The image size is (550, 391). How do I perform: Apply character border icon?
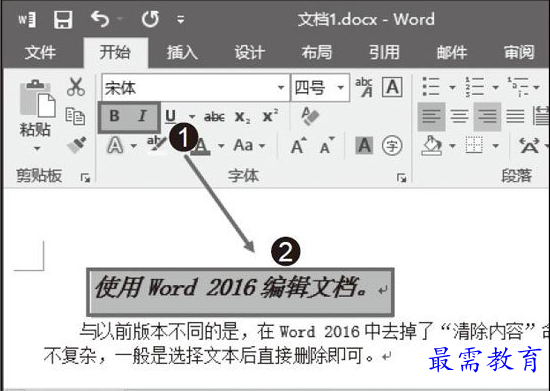pos(392,87)
